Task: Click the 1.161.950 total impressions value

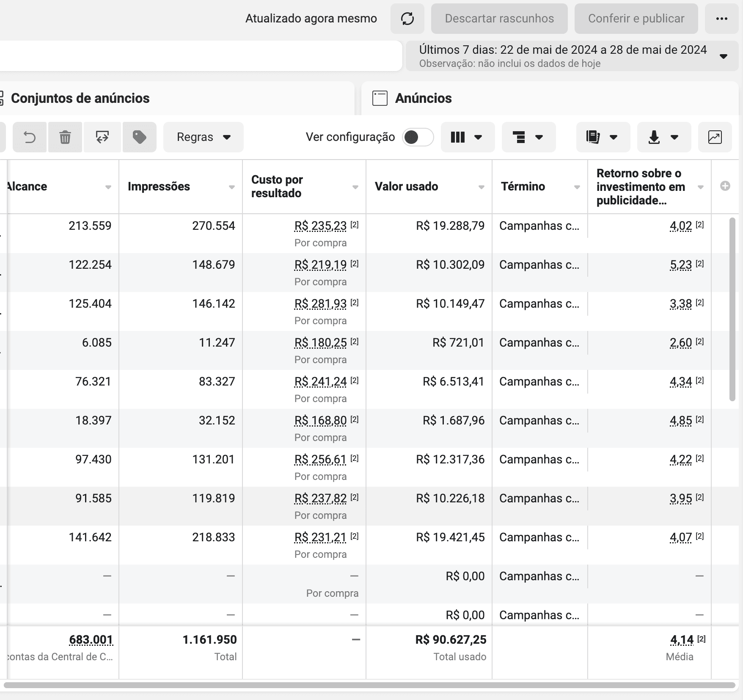Action: click(209, 639)
